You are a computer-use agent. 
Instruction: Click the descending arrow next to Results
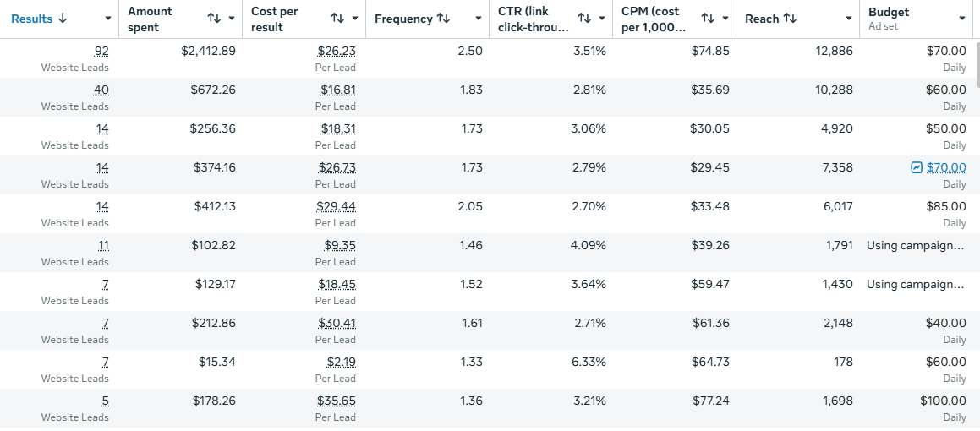pos(62,19)
